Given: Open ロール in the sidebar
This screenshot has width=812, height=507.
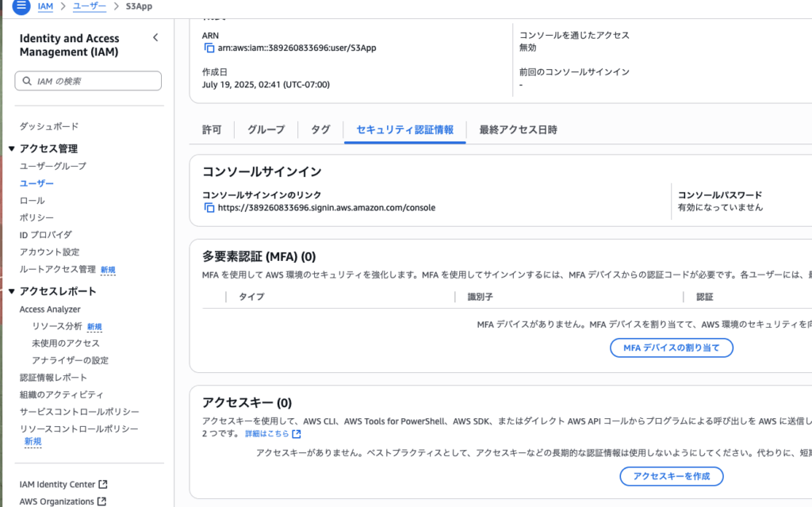Looking at the screenshot, I should click(x=32, y=200).
